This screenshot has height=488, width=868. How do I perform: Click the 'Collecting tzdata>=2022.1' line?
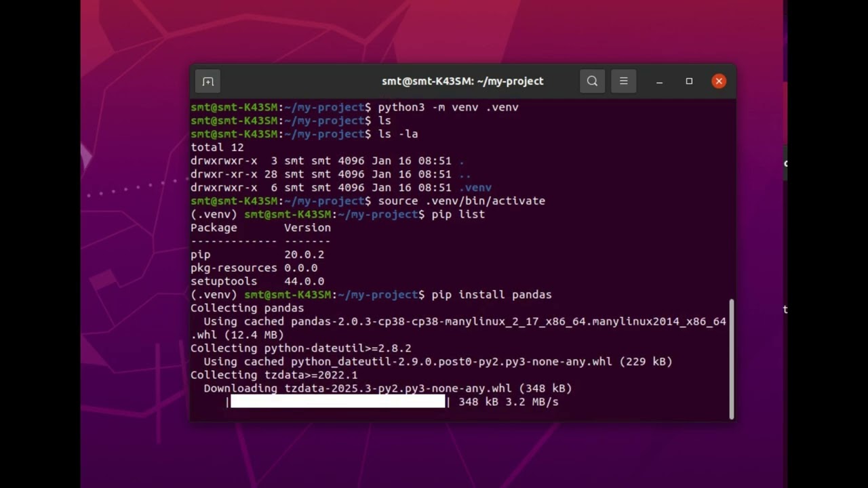[274, 375]
